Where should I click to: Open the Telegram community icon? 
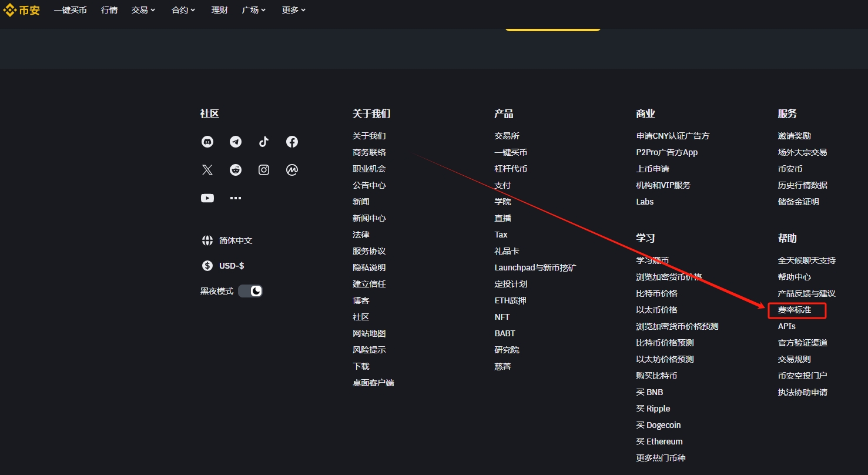236,142
